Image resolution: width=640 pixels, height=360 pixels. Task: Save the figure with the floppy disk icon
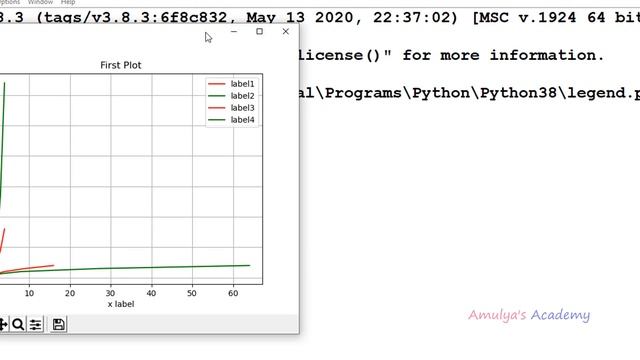(58, 324)
